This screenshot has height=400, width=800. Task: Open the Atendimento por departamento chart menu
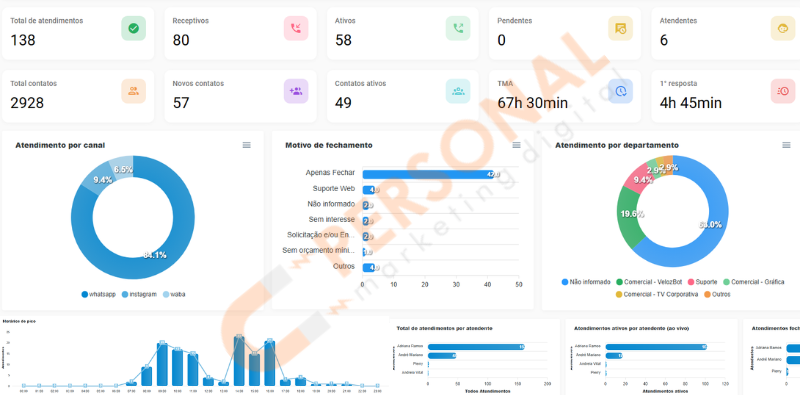click(787, 145)
